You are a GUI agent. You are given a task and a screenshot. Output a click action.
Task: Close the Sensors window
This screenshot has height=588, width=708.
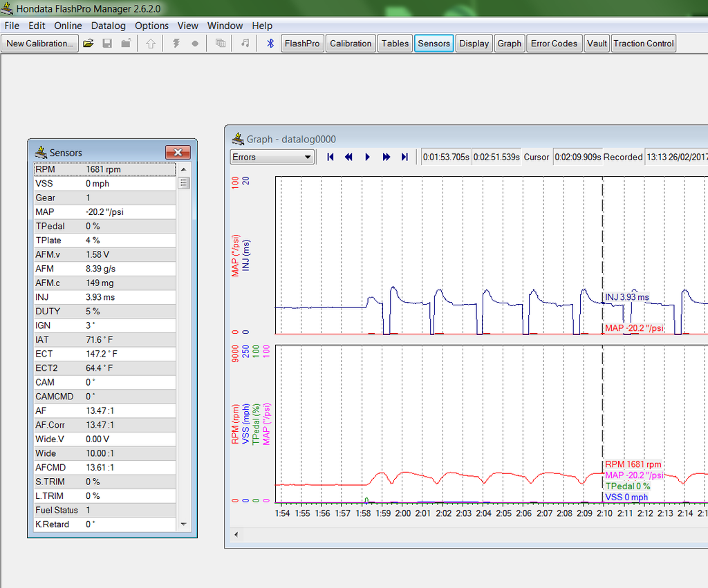178,152
